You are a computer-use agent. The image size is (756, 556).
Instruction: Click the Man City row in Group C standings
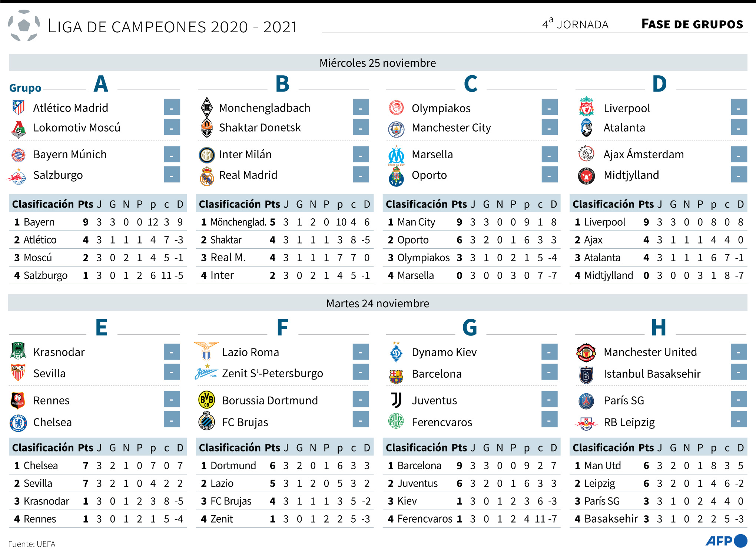471,222
